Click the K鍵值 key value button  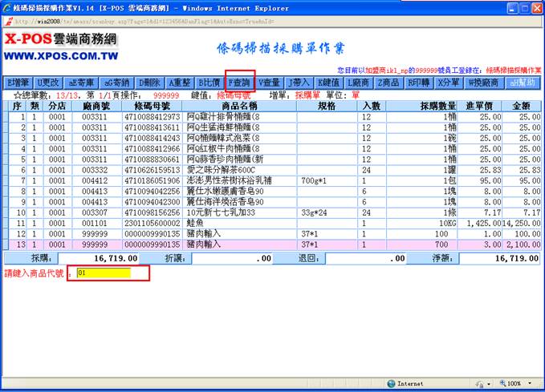[x=329, y=83]
